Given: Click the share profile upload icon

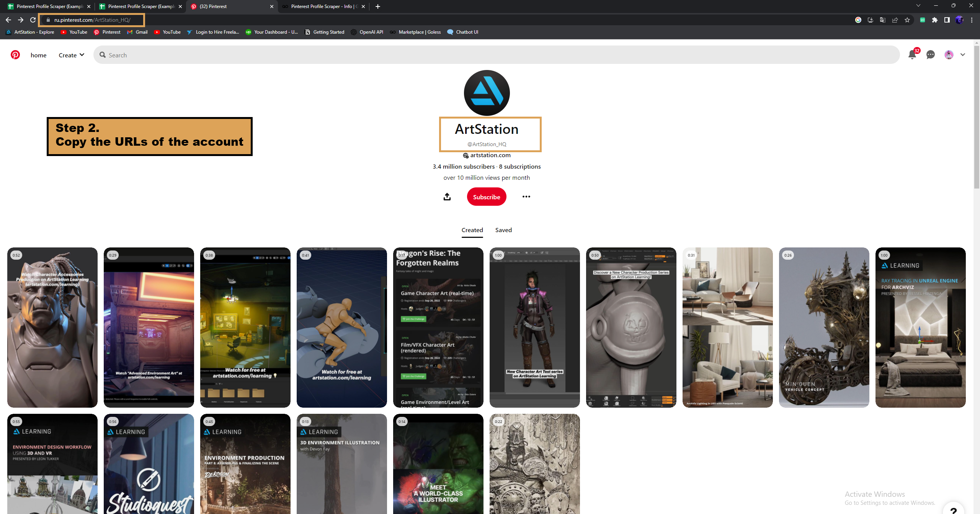Looking at the screenshot, I should (447, 197).
